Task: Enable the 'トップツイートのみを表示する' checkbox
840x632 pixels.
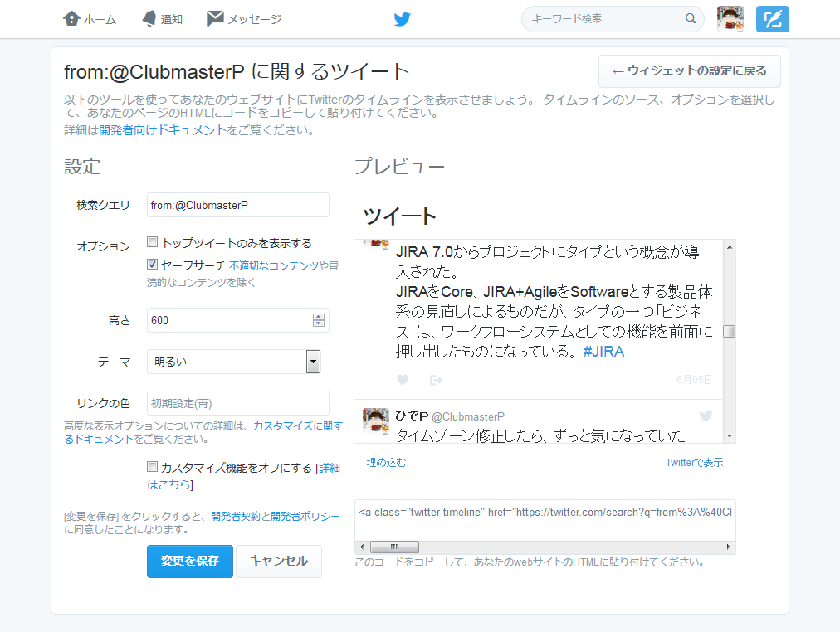Action: (x=152, y=242)
